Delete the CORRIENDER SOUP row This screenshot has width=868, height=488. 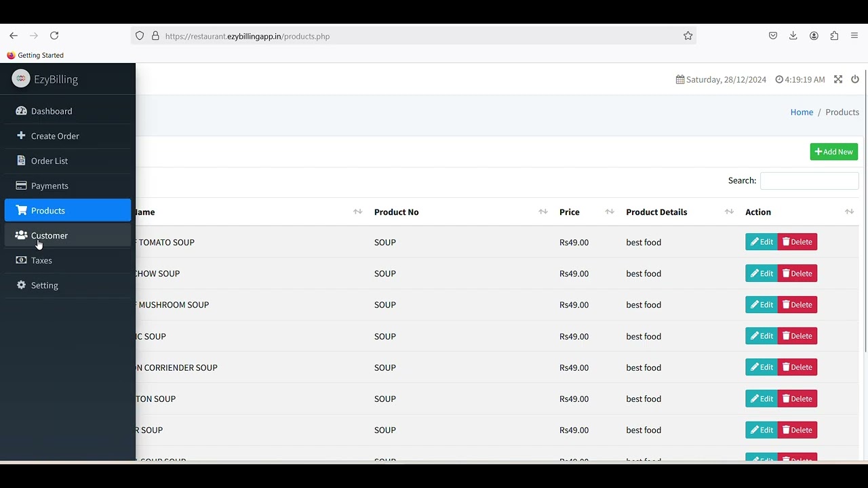[797, 367]
